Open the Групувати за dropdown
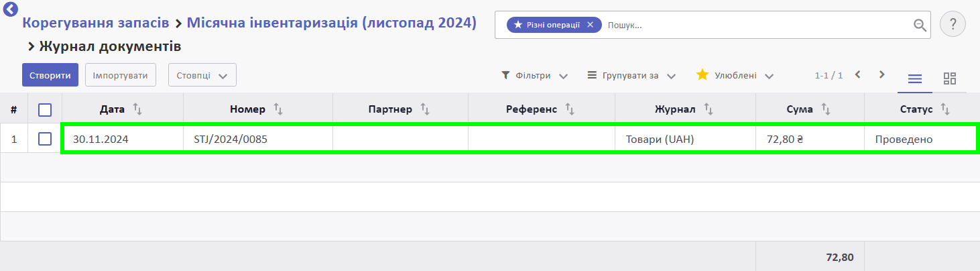This screenshot has width=980, height=271. point(631,76)
